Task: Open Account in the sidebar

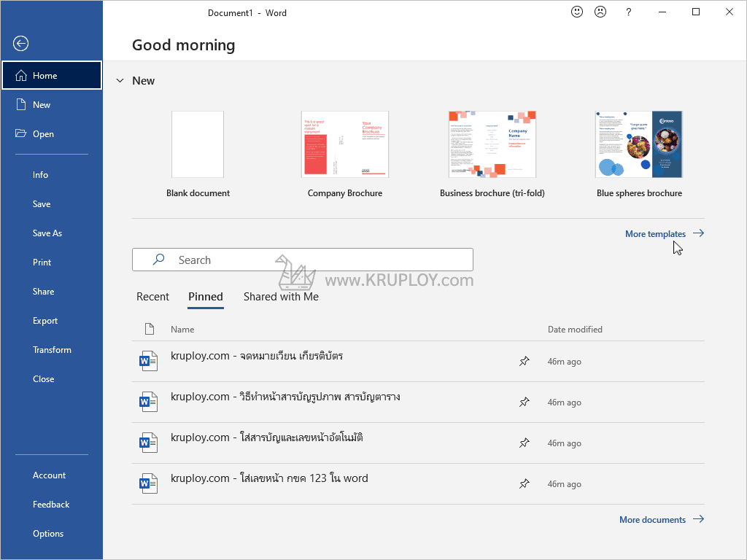Action: pyautogui.click(x=49, y=475)
